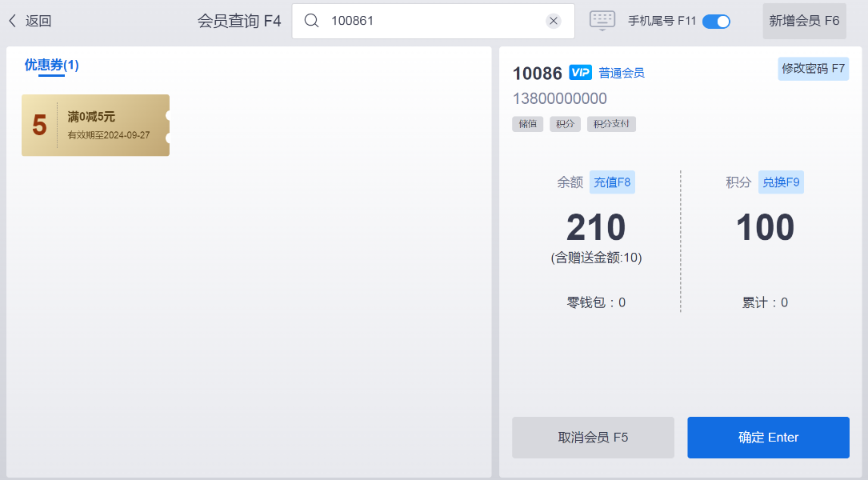The width and height of the screenshot is (868, 480).
Task: Confirm with 确定 Enter button
Action: (x=768, y=438)
